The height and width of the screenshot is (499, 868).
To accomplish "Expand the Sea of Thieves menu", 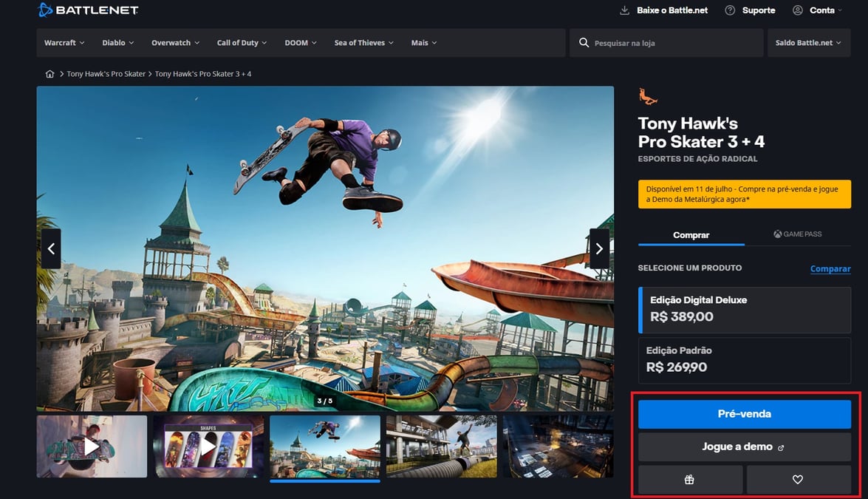I will [x=363, y=43].
